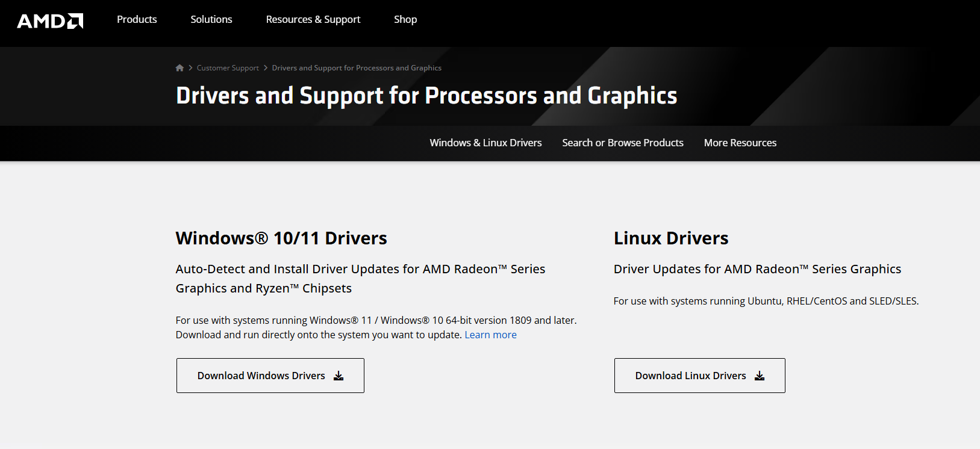980x449 pixels.
Task: Click Driver Updates for AMD Radeon Series Graphics text
Action: (x=757, y=269)
